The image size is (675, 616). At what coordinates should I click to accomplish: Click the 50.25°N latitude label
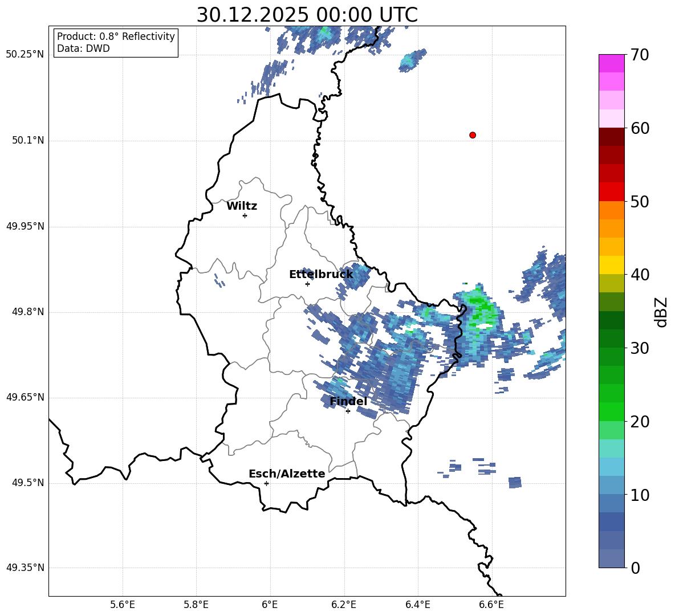tap(25, 55)
